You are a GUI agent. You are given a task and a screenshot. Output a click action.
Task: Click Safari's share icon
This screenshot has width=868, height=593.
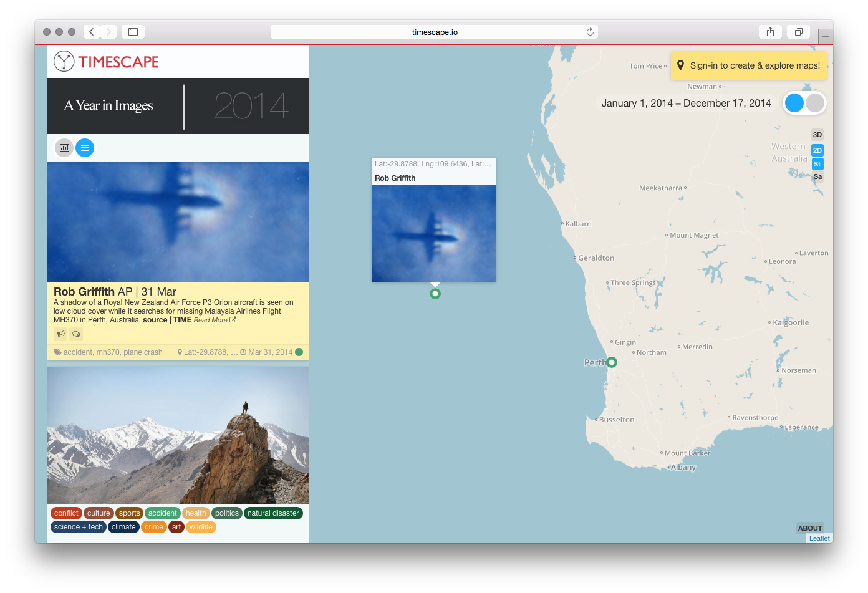(770, 32)
